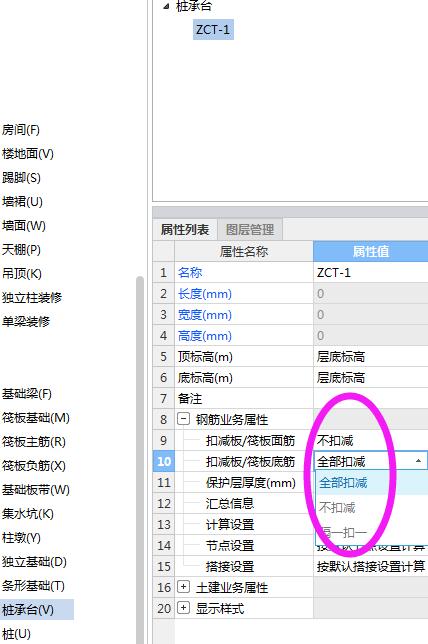428x644 pixels.
Task: Select 基础板带(W) in navigation list
Action: [36, 490]
